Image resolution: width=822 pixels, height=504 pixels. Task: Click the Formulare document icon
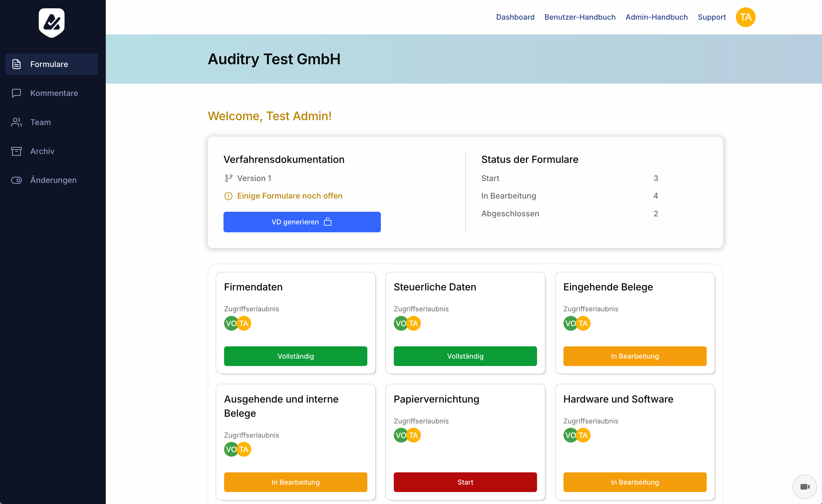click(16, 64)
